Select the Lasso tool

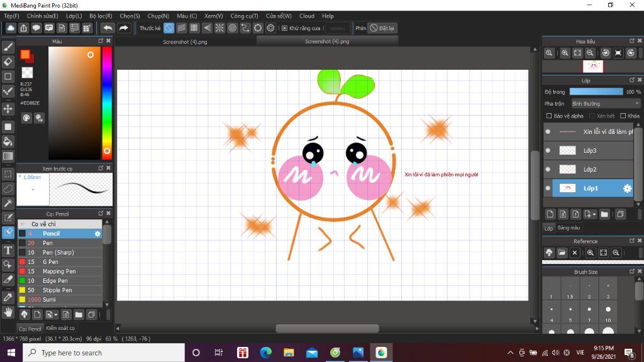tap(8, 189)
